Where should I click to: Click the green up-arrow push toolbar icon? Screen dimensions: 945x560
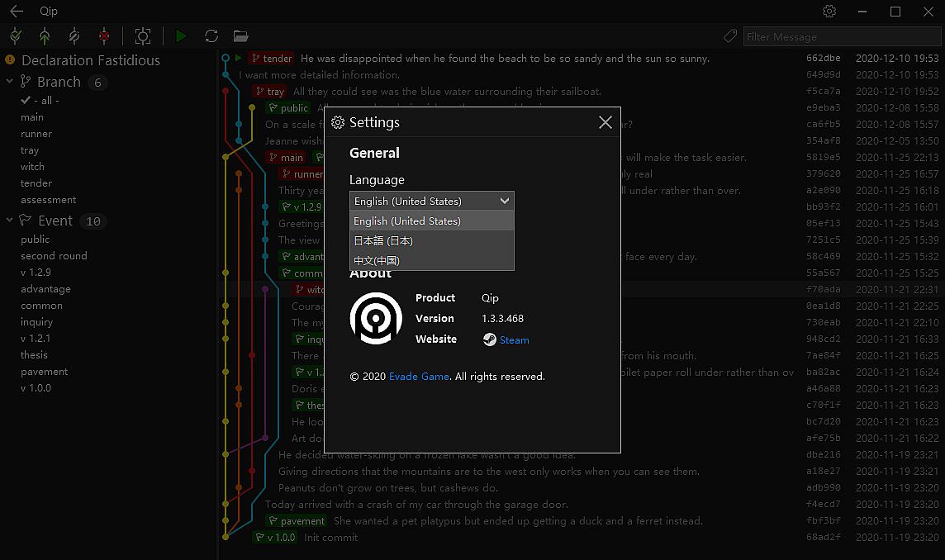point(45,36)
